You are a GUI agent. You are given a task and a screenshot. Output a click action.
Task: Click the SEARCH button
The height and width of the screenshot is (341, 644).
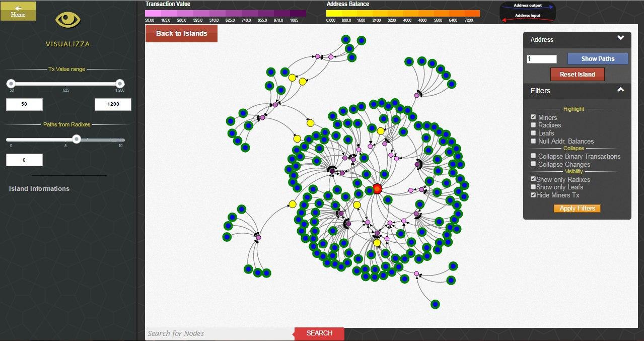click(x=319, y=333)
